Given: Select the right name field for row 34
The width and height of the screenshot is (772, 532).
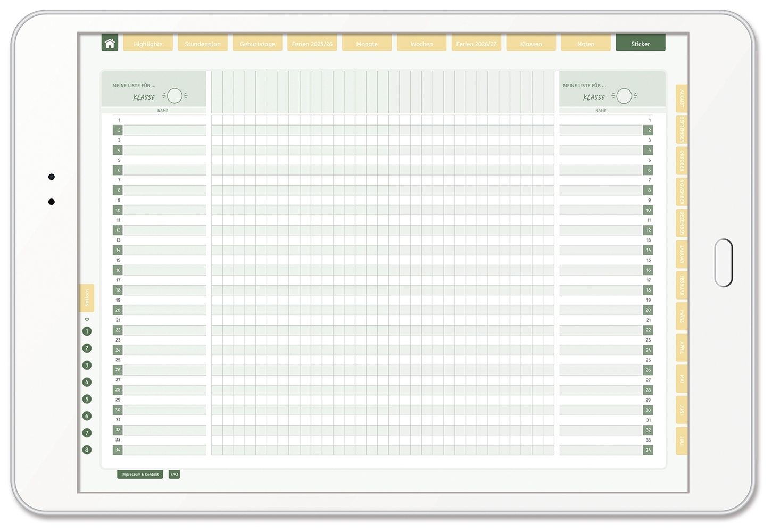Looking at the screenshot, I should [x=600, y=450].
